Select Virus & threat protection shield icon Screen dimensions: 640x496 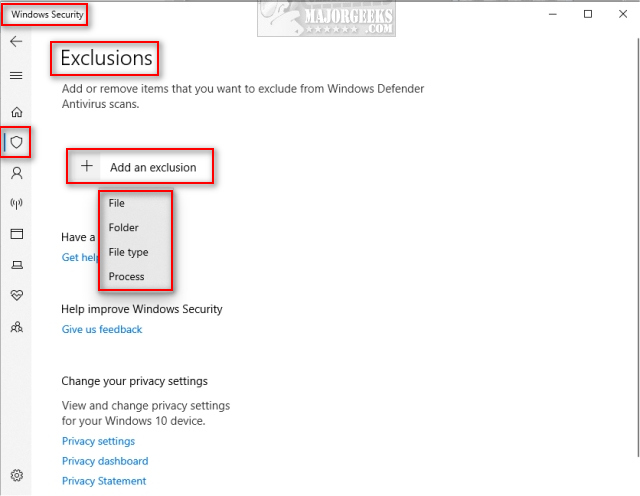tap(16, 142)
